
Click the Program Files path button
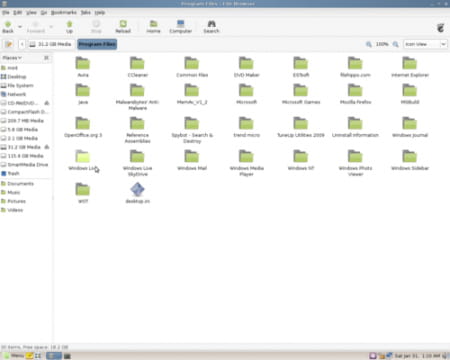(97, 44)
